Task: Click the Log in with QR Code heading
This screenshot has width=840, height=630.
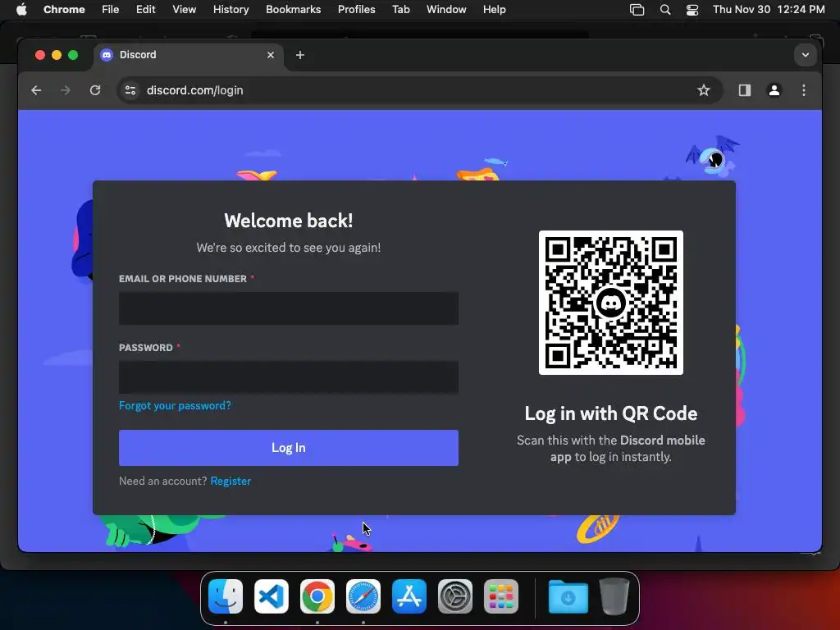Action: [x=610, y=413]
